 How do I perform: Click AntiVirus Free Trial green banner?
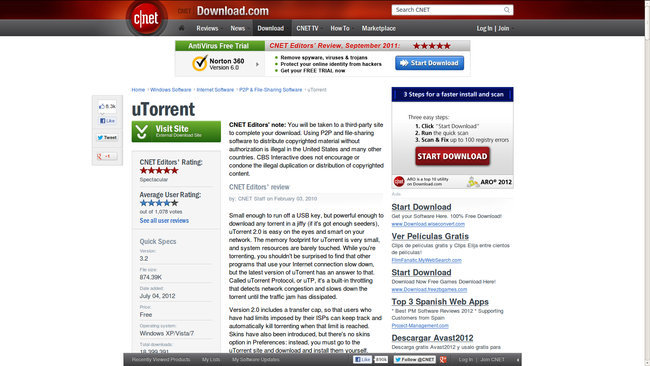[219, 46]
